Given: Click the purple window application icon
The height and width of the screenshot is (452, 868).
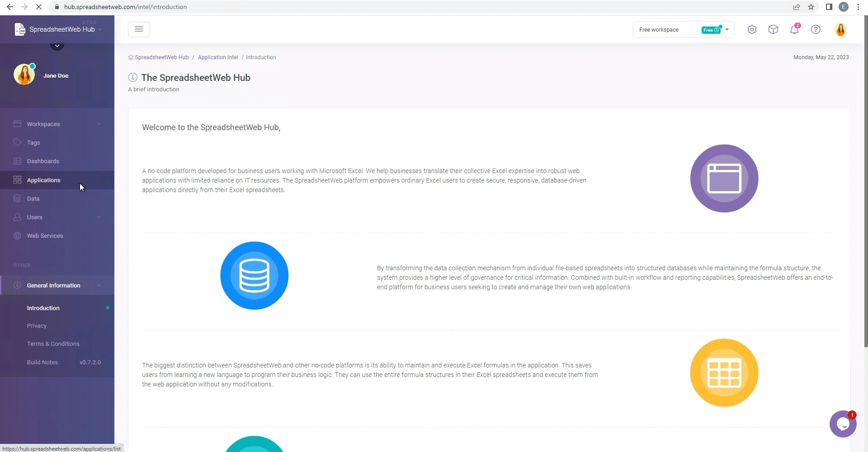Looking at the screenshot, I should [x=724, y=179].
